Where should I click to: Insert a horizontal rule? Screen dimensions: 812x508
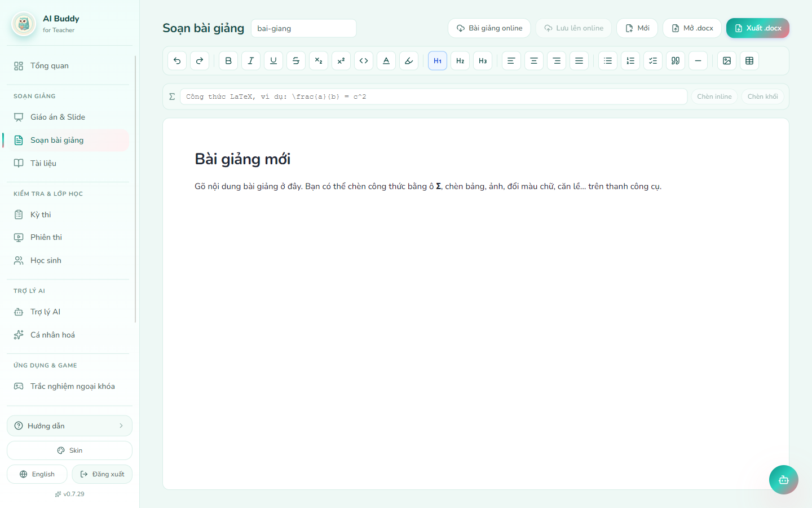pyautogui.click(x=698, y=61)
